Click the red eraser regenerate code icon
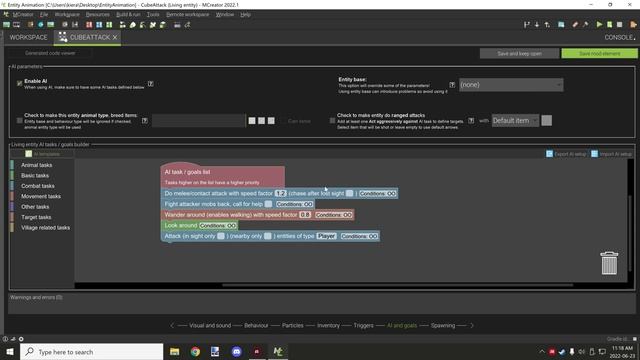The image size is (640, 360). coord(575,24)
